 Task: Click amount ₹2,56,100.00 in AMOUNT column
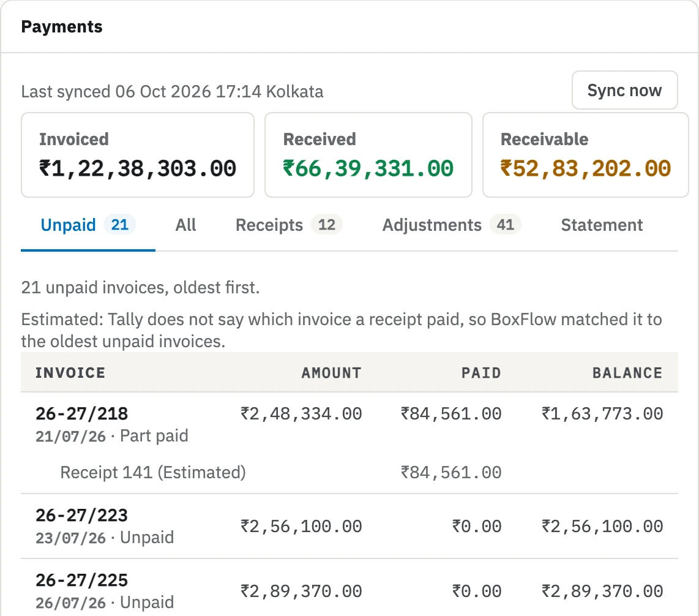point(301,527)
